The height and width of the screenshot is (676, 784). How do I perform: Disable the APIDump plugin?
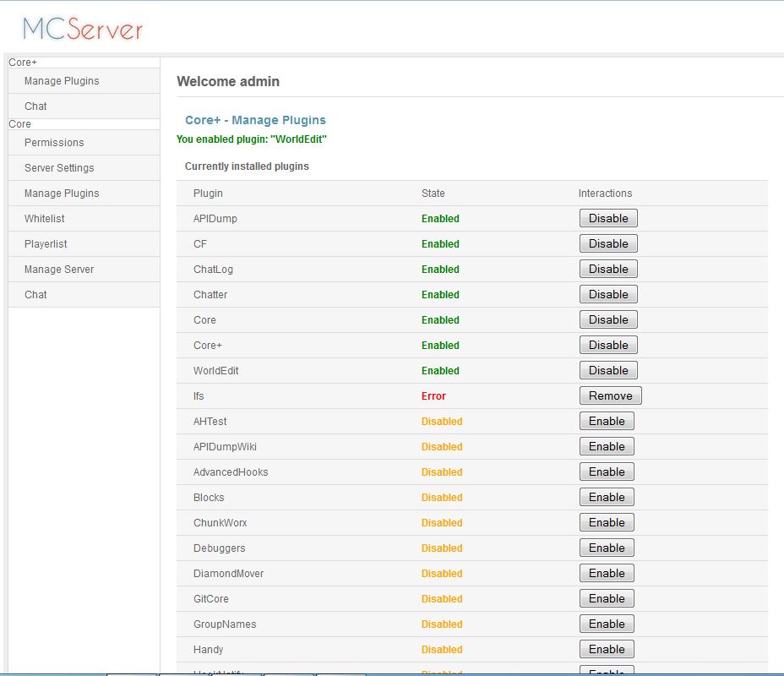pyautogui.click(x=608, y=219)
